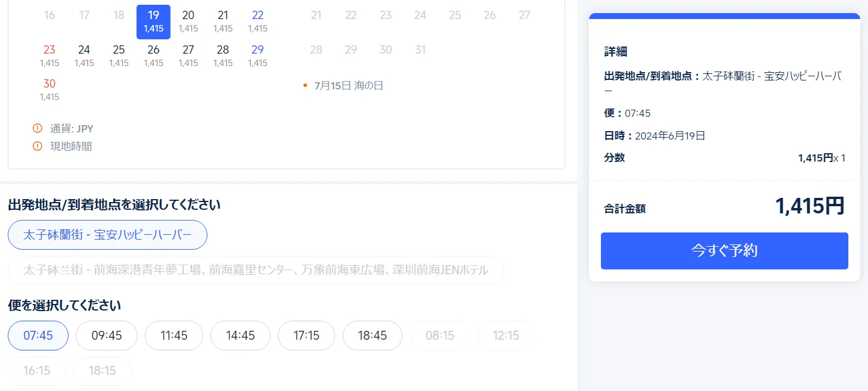The height and width of the screenshot is (391, 868).
Task: Select the 17:15 departure time
Action: coord(306,336)
